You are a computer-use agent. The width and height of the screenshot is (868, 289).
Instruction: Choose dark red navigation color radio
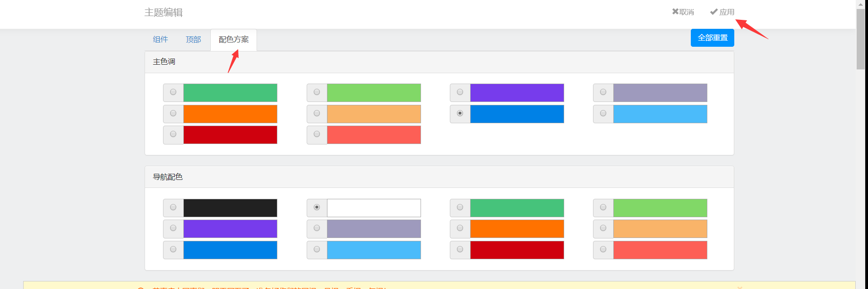point(460,249)
